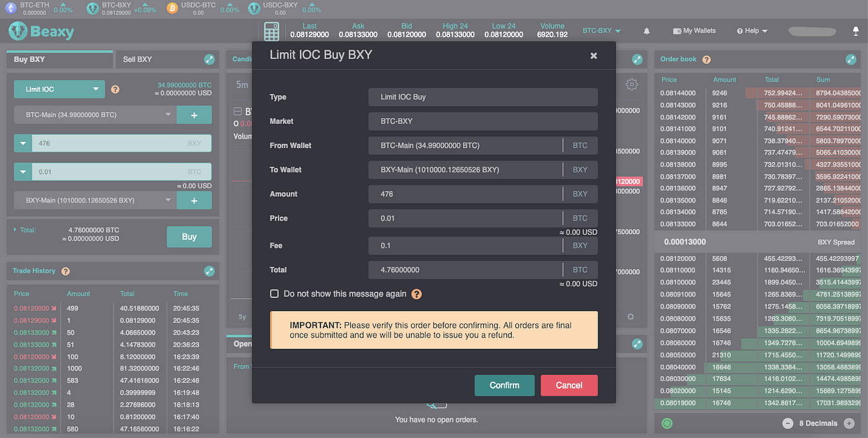Viewport: 868px width, 438px height.
Task: Add wallet with plus beside BTC-Main
Action: click(x=194, y=115)
